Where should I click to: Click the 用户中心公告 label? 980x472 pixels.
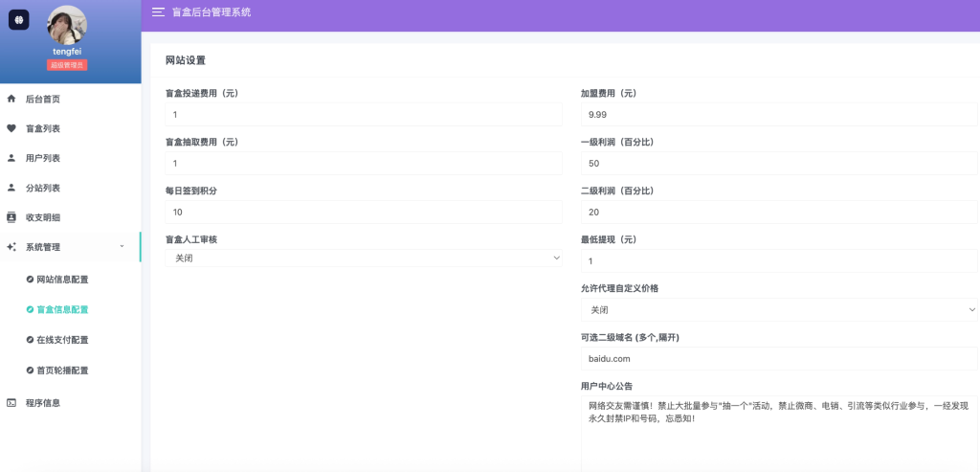pyautogui.click(x=607, y=387)
